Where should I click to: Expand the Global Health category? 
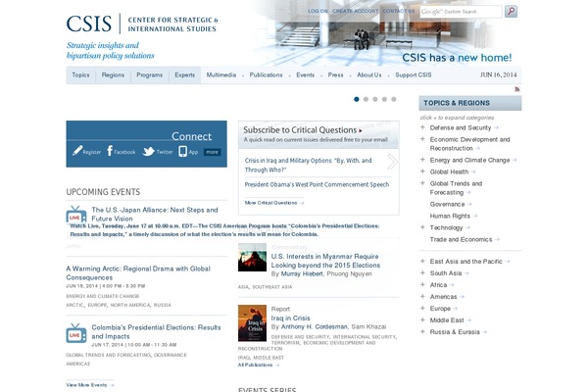click(422, 171)
